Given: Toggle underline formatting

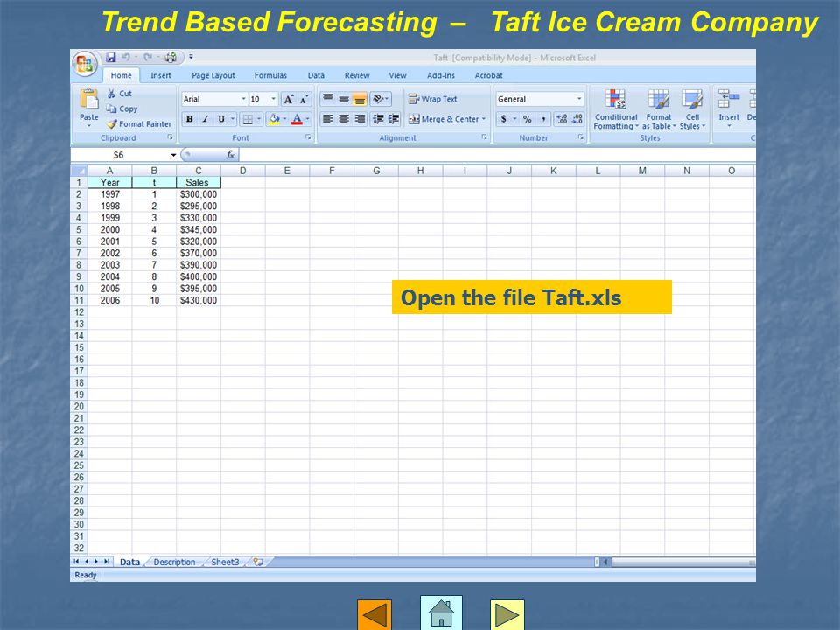Looking at the screenshot, I should click(x=221, y=119).
